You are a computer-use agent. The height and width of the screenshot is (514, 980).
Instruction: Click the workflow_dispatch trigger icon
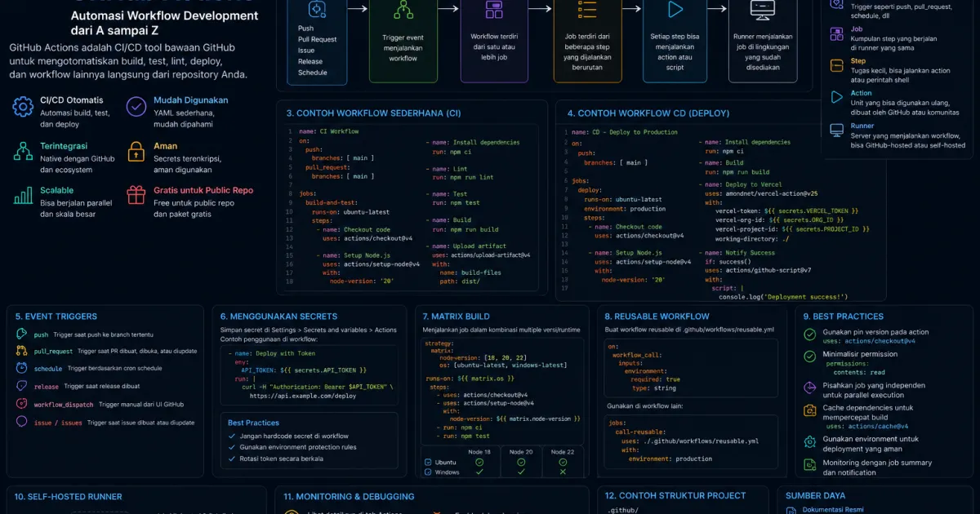click(x=21, y=404)
